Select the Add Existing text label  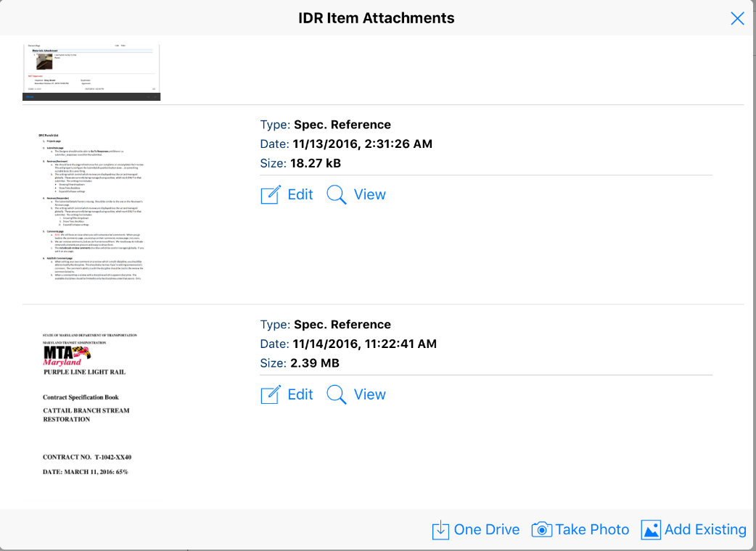pyautogui.click(x=705, y=530)
